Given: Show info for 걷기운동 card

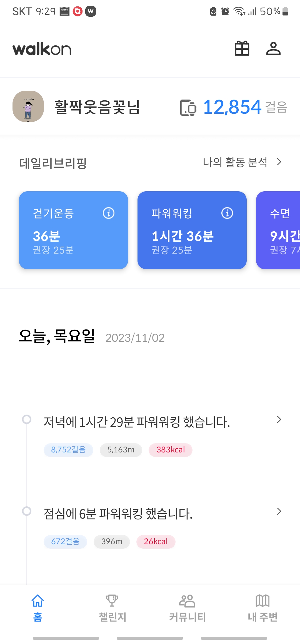Looking at the screenshot, I should (x=109, y=213).
